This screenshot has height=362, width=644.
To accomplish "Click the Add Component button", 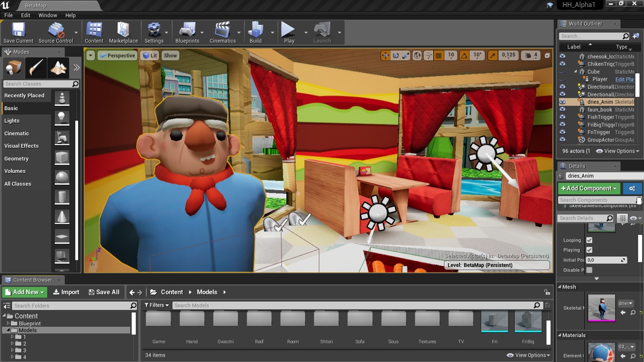I will point(589,188).
